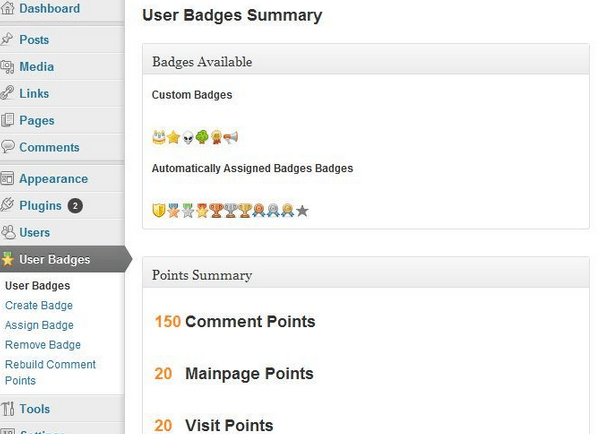Click Rebuild Comment Points link
Viewport: 607px width, 434px height.
click(50, 372)
